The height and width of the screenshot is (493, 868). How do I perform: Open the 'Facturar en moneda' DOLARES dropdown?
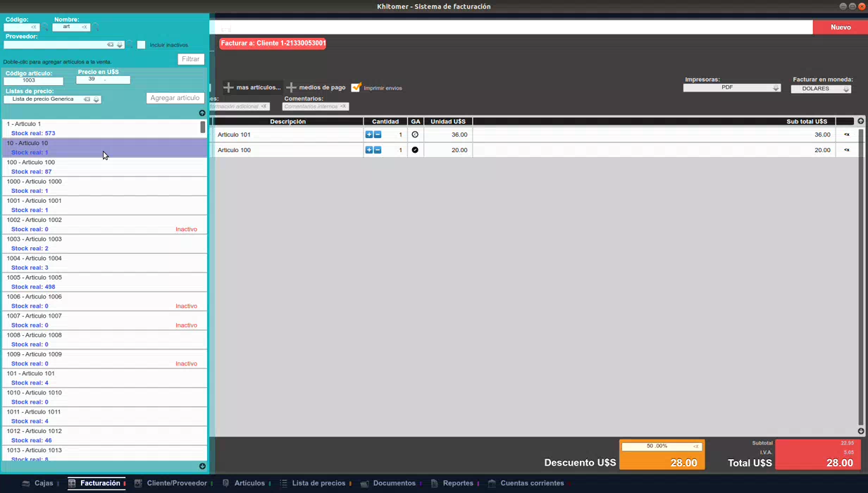821,89
